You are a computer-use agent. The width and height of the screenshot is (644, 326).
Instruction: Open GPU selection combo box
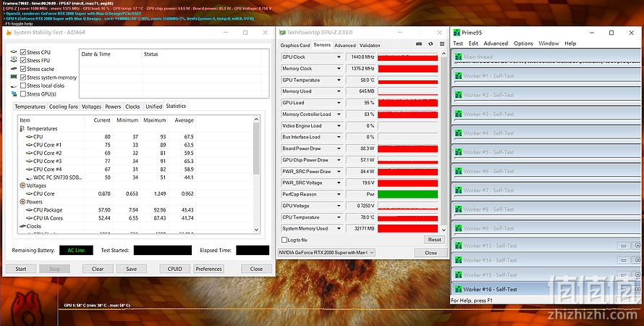(326, 252)
